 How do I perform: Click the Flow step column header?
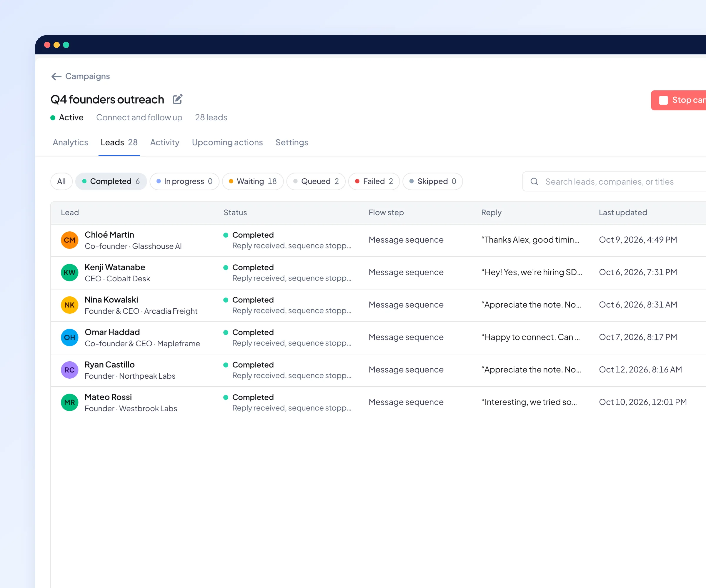[386, 213]
